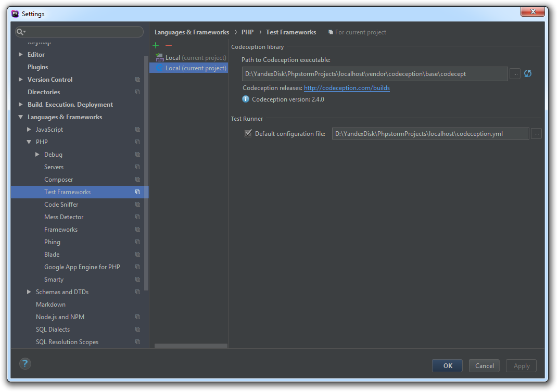This screenshot has height=392, width=558.
Task: Collapse the PHP node
Action: [29, 142]
